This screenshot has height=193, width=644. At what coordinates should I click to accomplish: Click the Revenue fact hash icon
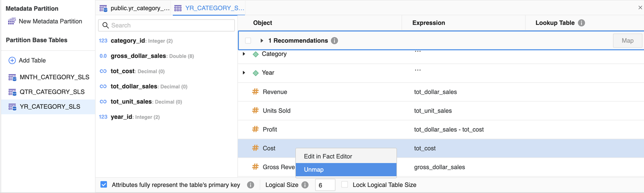(255, 92)
